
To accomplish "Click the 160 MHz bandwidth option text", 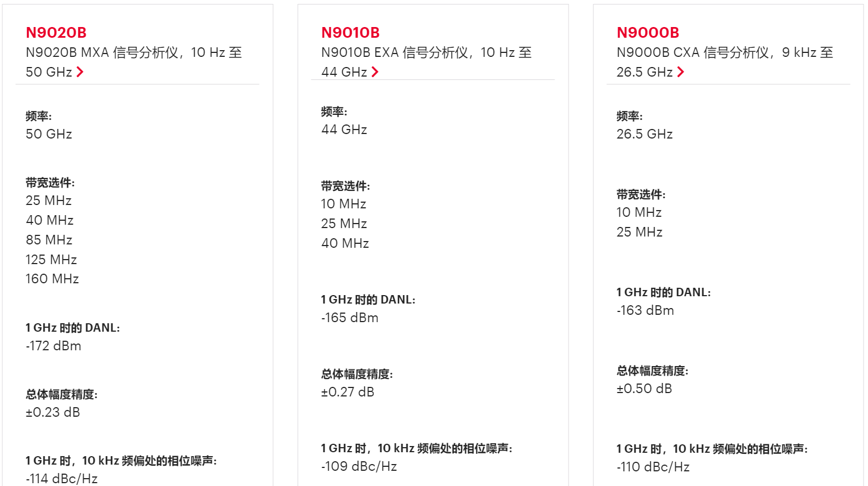I will (x=52, y=279).
